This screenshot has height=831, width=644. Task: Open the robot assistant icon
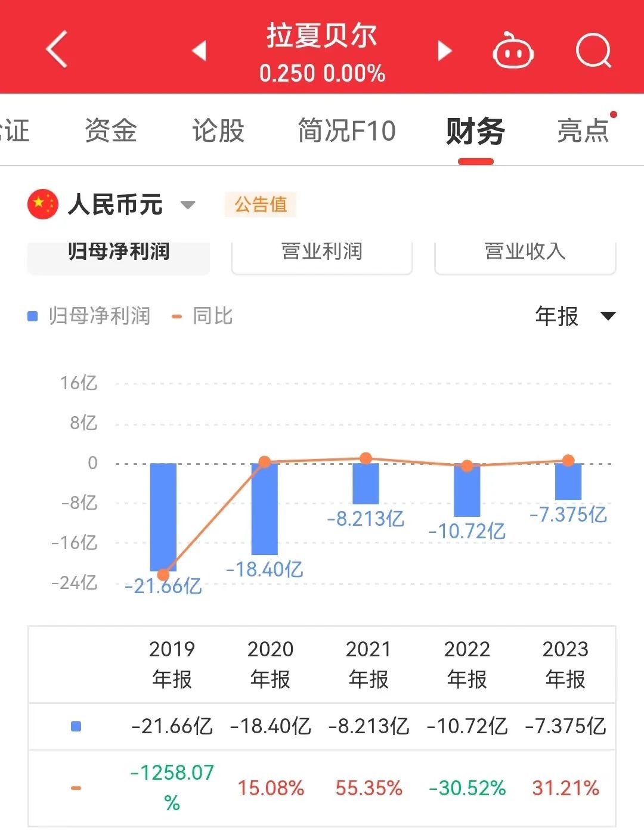point(513,51)
